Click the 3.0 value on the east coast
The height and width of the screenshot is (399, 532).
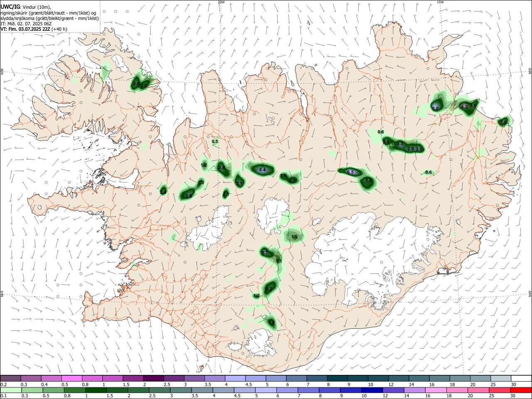[x=503, y=122]
